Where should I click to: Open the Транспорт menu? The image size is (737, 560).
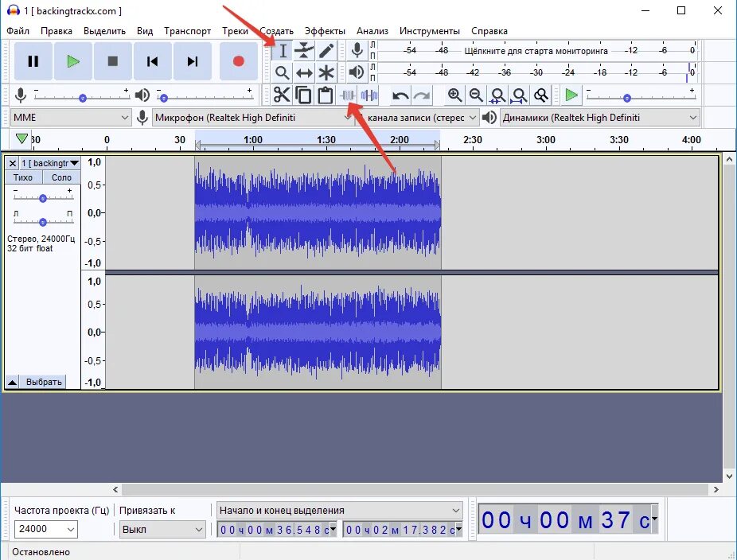pos(187,31)
